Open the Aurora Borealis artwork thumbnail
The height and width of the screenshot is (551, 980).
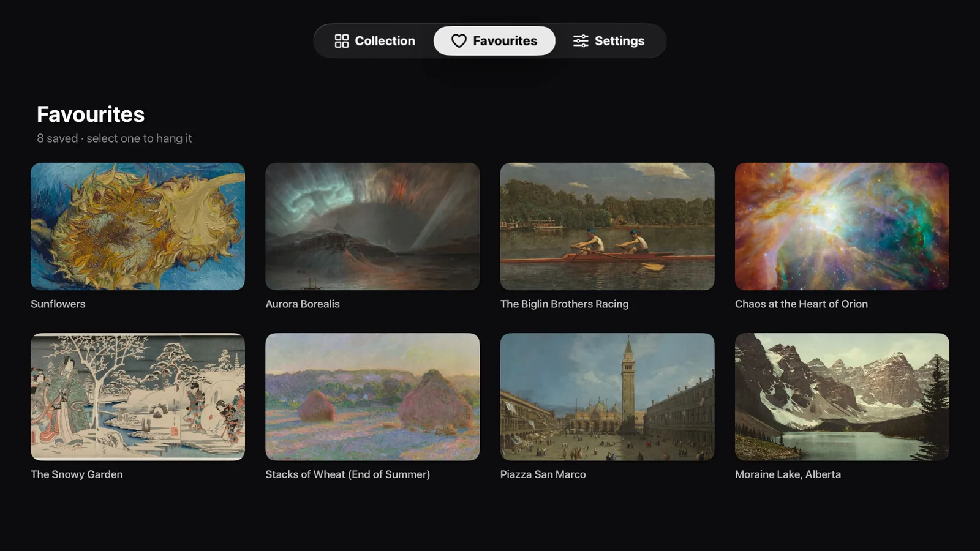click(x=372, y=227)
